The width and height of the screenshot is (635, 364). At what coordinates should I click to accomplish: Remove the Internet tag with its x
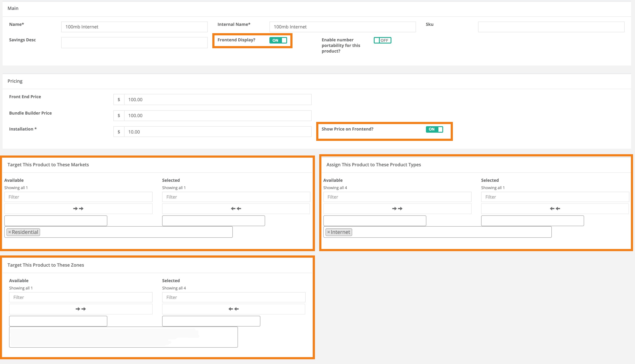328,232
